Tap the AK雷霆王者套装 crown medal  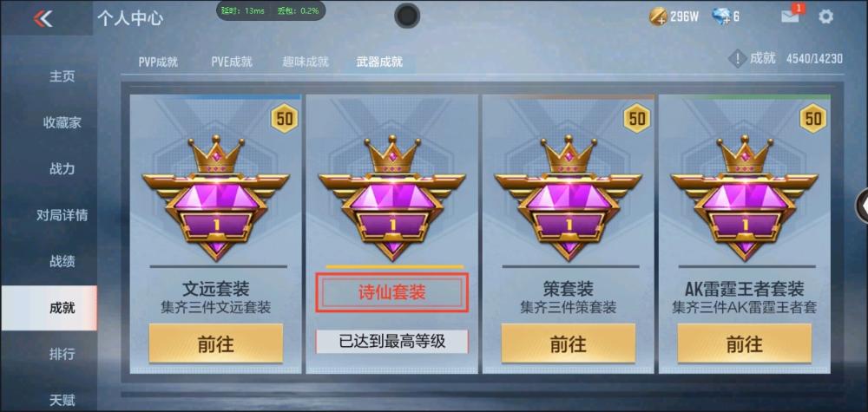745,197
